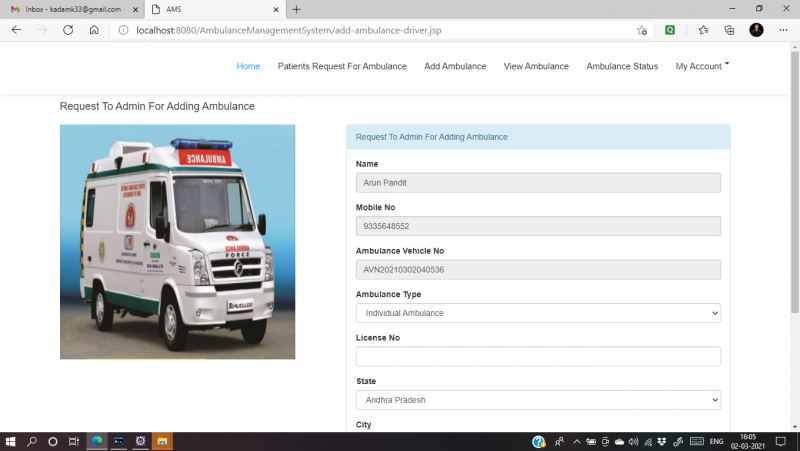Open the Home nav link
The image size is (800, 451).
click(x=248, y=66)
